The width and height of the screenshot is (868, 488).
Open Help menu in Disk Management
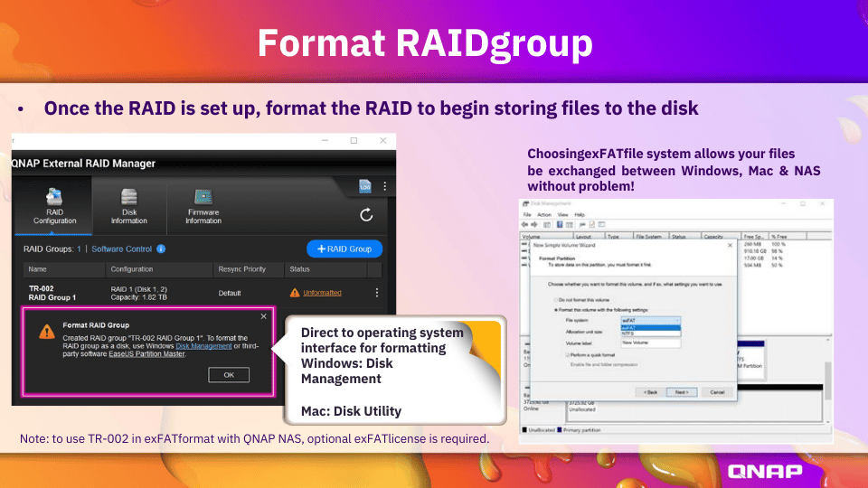click(x=580, y=215)
